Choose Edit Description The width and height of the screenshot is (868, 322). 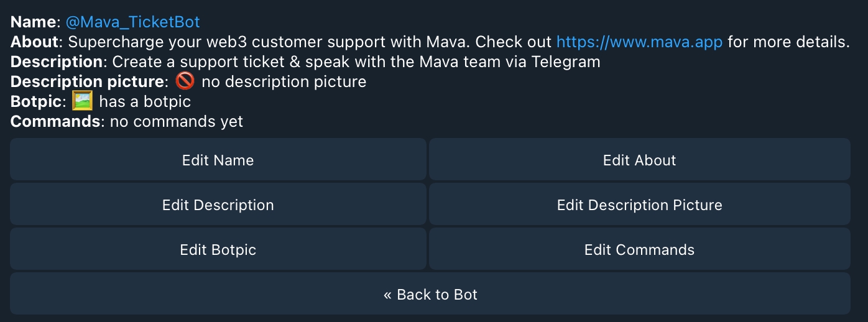click(x=218, y=205)
